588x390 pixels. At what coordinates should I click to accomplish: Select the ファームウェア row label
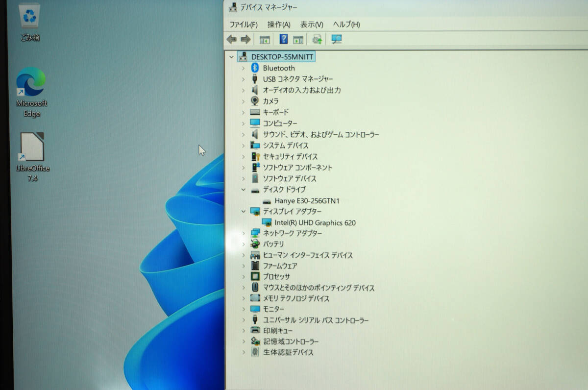click(280, 266)
